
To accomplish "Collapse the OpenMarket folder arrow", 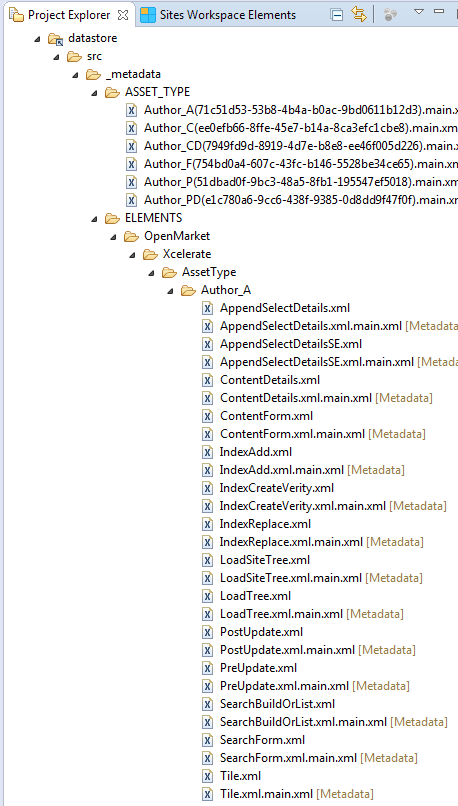I will [x=113, y=237].
